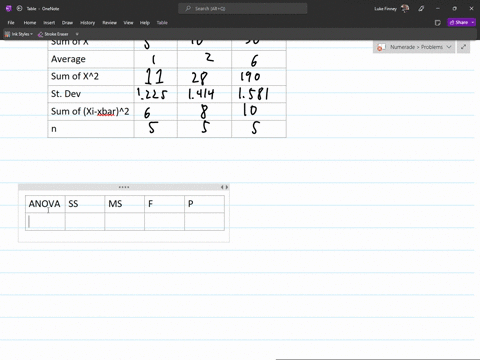480x360 pixels.
Task: Click the back arrow button in title bar
Action: point(19,9)
